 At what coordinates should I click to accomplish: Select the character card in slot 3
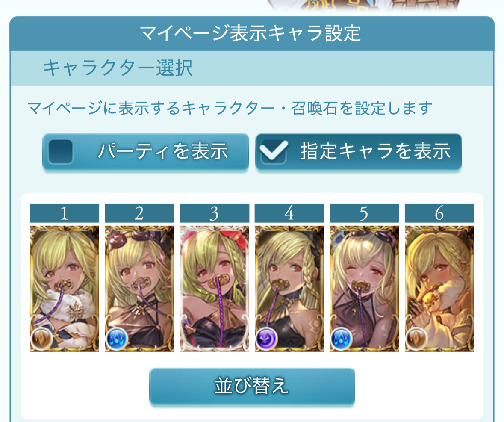(215, 289)
